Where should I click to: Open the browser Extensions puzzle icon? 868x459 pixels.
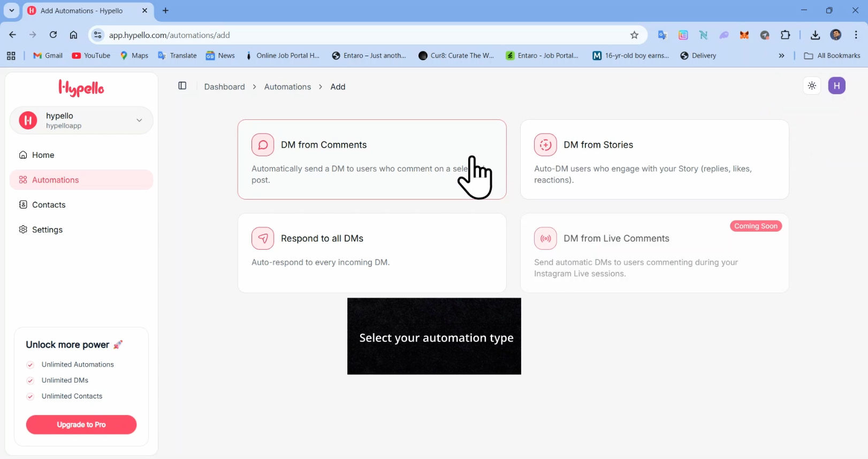[x=785, y=35]
